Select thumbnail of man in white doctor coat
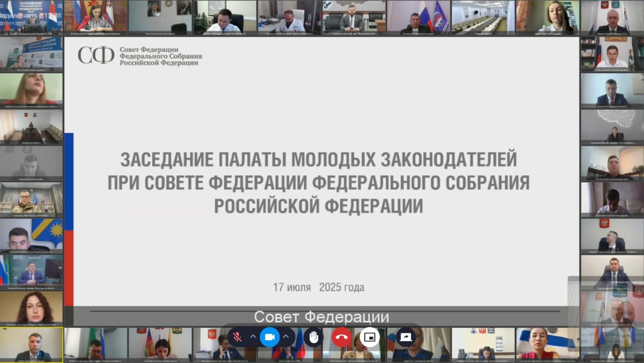The image size is (644, 363). pos(289,17)
